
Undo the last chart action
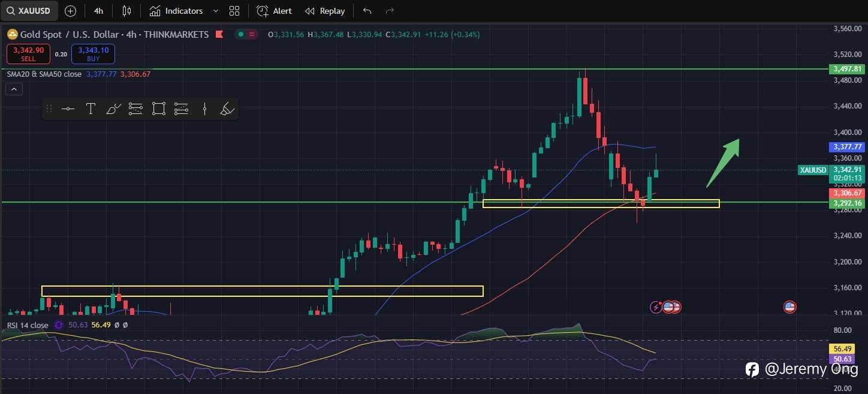[367, 11]
